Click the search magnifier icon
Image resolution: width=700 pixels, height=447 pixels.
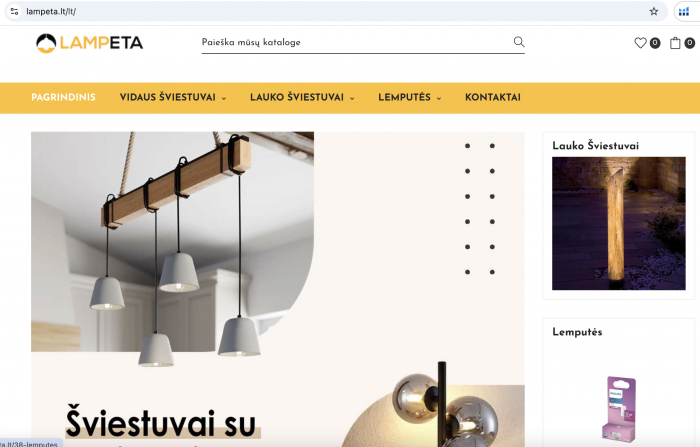[519, 42]
